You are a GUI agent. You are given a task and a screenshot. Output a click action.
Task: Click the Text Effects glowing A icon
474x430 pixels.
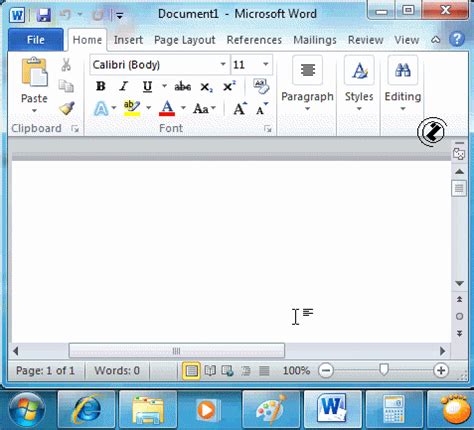tap(101, 109)
